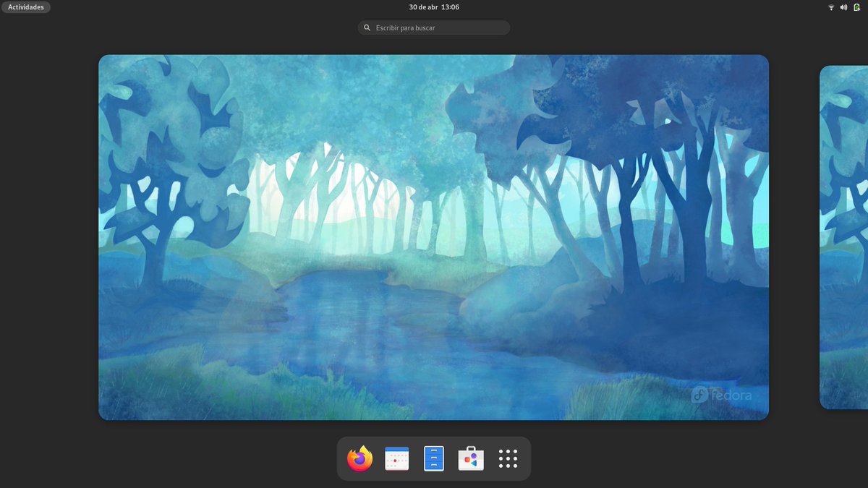The image size is (868, 488).
Task: Open the Software store in the dash
Action: click(471, 458)
